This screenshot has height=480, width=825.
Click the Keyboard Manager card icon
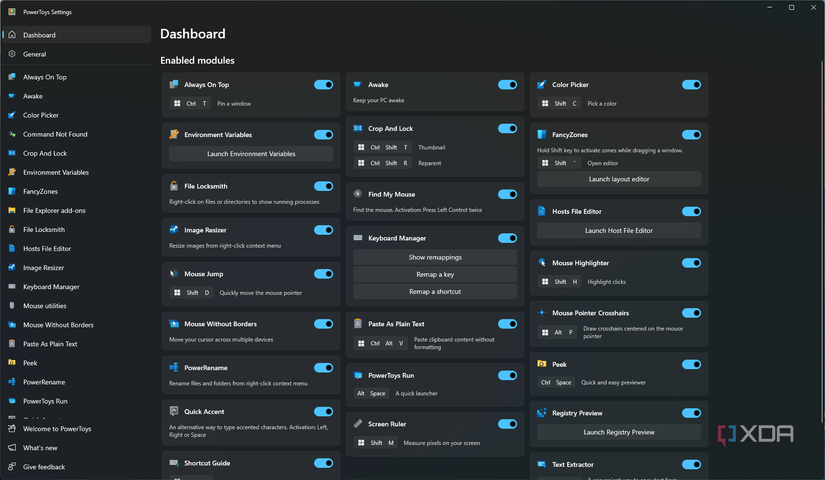point(358,238)
